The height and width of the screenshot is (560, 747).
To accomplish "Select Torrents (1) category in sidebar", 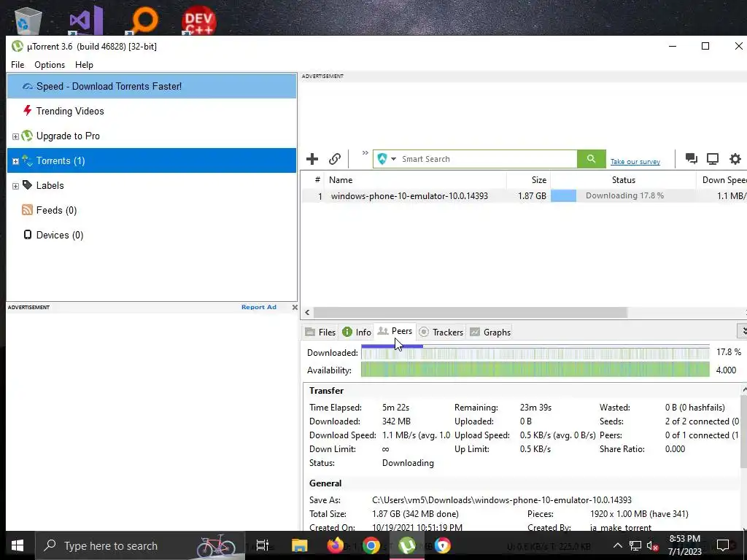I will [152, 160].
